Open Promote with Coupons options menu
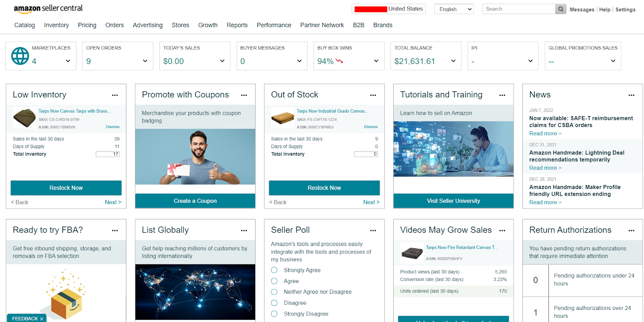 click(244, 95)
